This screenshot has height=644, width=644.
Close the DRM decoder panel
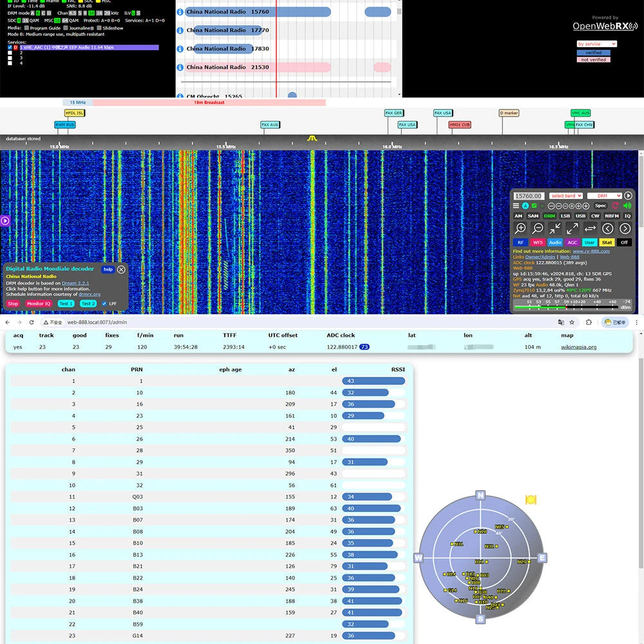coord(121,270)
